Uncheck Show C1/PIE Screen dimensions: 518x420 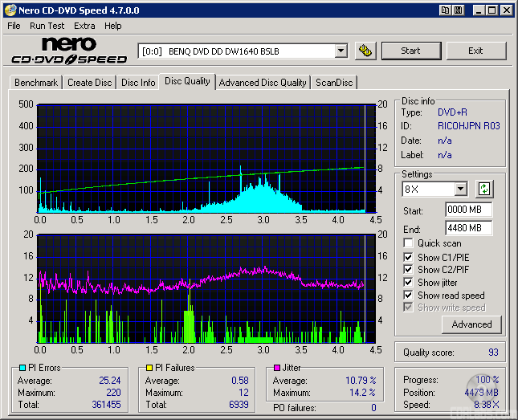tap(409, 257)
